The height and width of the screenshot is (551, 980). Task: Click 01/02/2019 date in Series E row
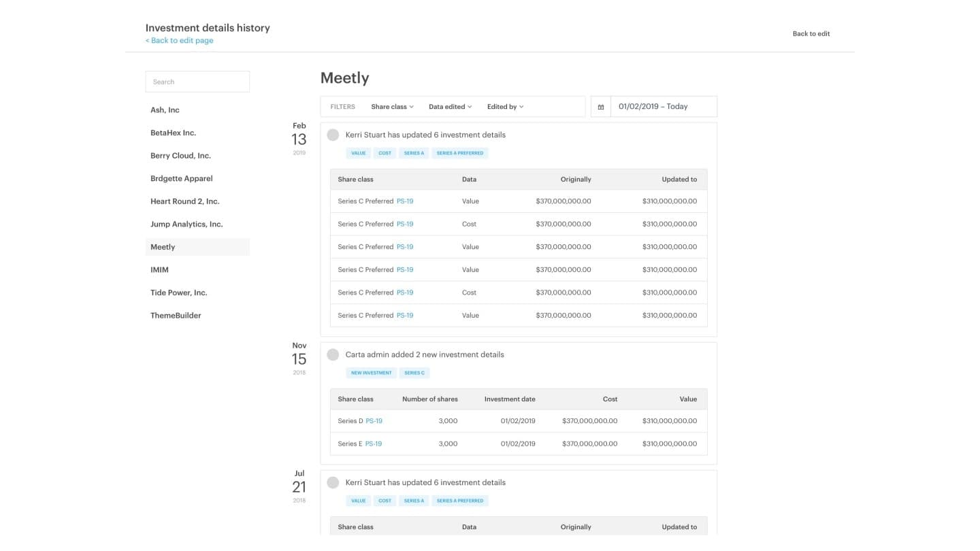click(518, 444)
